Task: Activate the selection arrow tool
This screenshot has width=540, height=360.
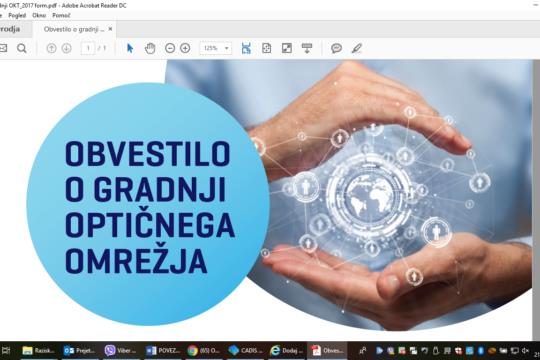Action: coord(130,48)
